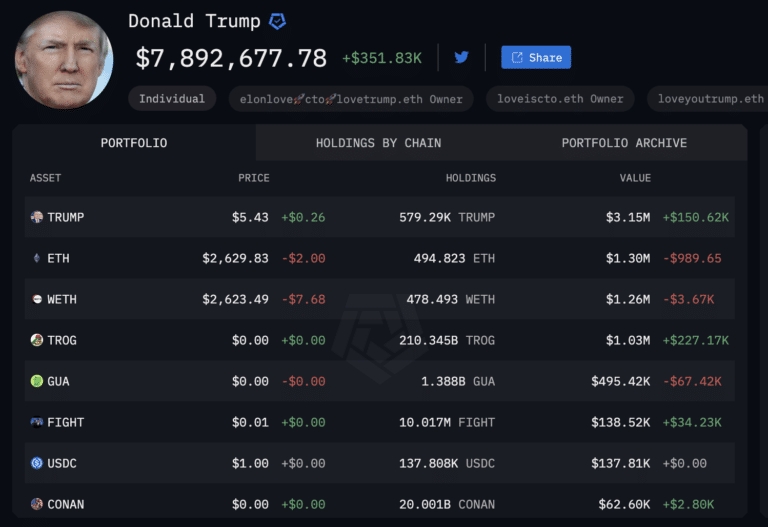Screen dimensions: 768x527
Task: Switch to the PORTFOLIO ARCHIVE tab
Action: tap(624, 143)
